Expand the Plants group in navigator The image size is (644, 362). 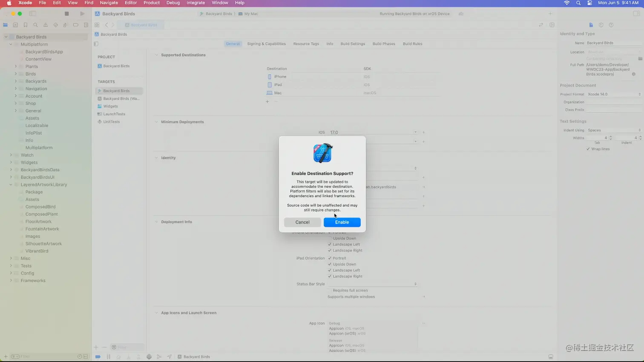(16, 66)
